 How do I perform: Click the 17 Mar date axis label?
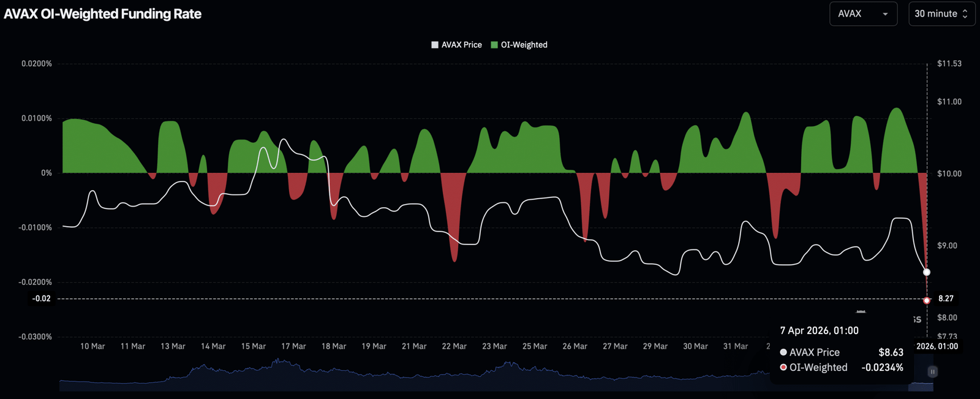(x=293, y=346)
